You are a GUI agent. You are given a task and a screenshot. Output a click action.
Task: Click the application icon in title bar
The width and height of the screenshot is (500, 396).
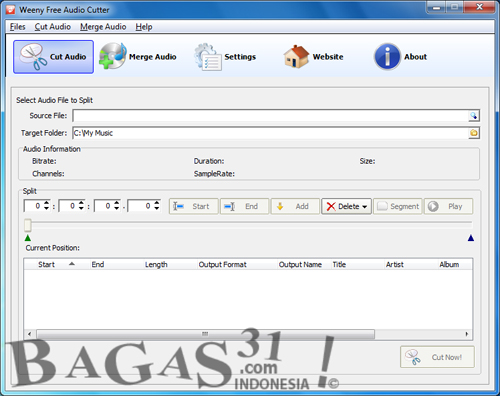(10, 9)
